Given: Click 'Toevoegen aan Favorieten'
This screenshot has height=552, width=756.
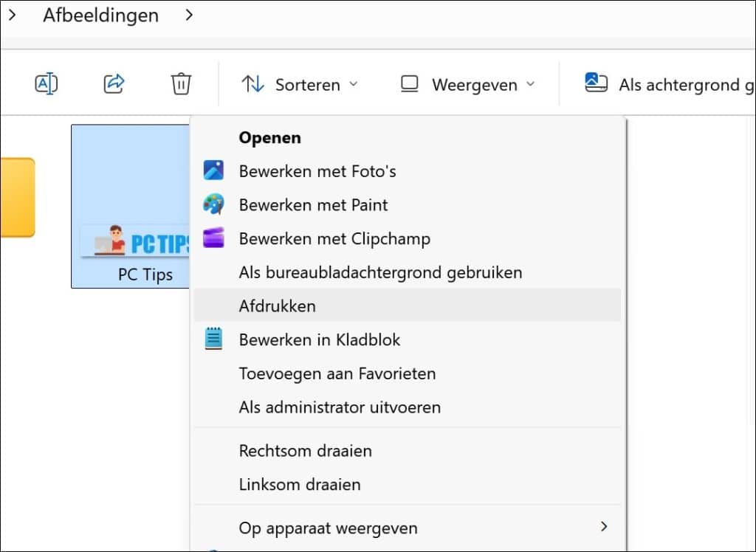Looking at the screenshot, I should tap(337, 373).
